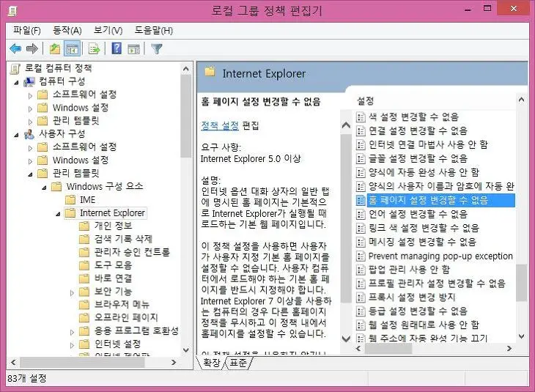
Task: Click the Export list toolbar icon
Action: coord(94,49)
